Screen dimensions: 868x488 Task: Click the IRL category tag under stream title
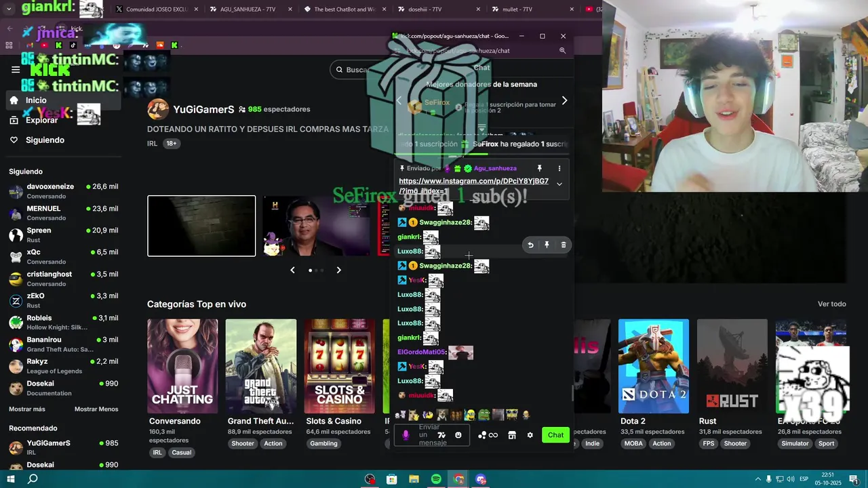pyautogui.click(x=152, y=144)
